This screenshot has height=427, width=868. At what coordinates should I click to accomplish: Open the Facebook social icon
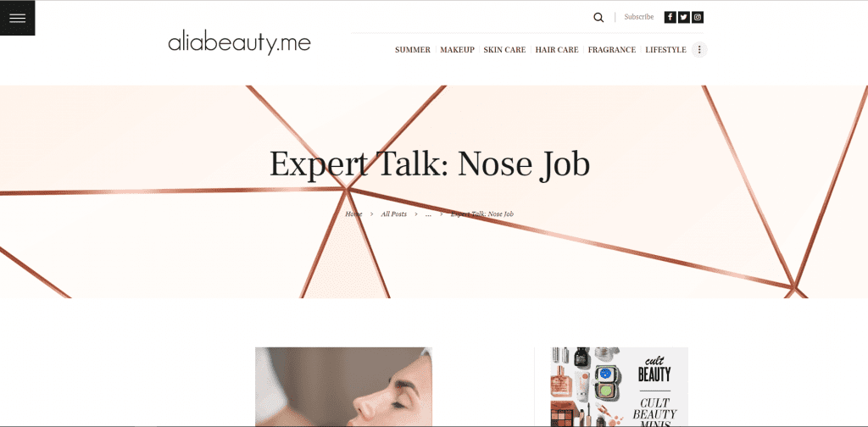[x=670, y=17]
